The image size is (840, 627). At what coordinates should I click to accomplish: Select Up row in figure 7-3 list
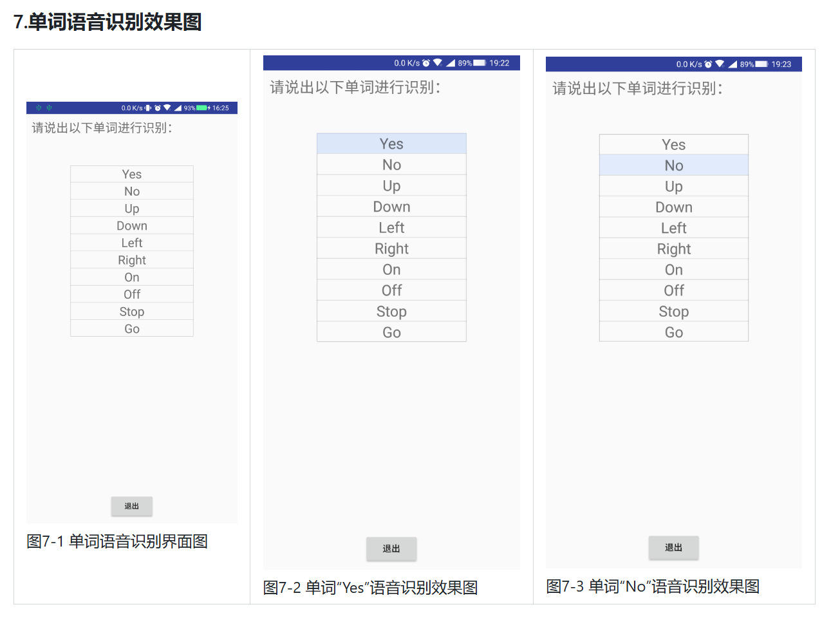coord(674,186)
